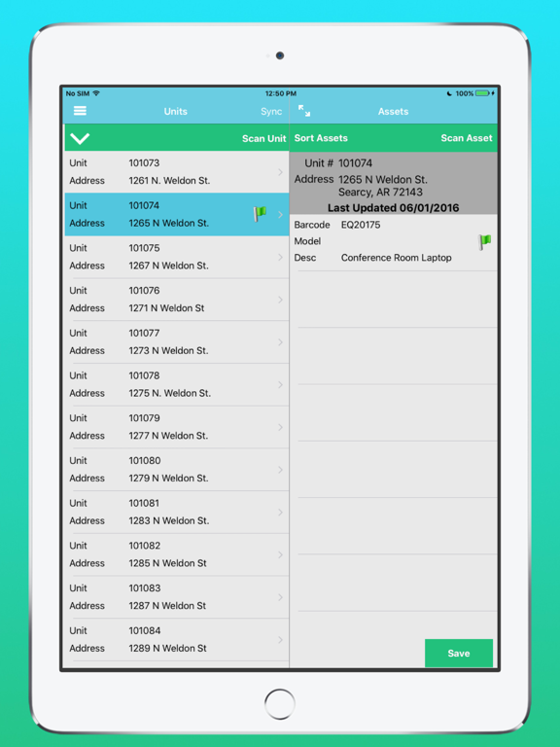Open chevron for unit 101081
Viewport: 560px width, 747px height.
(x=280, y=513)
